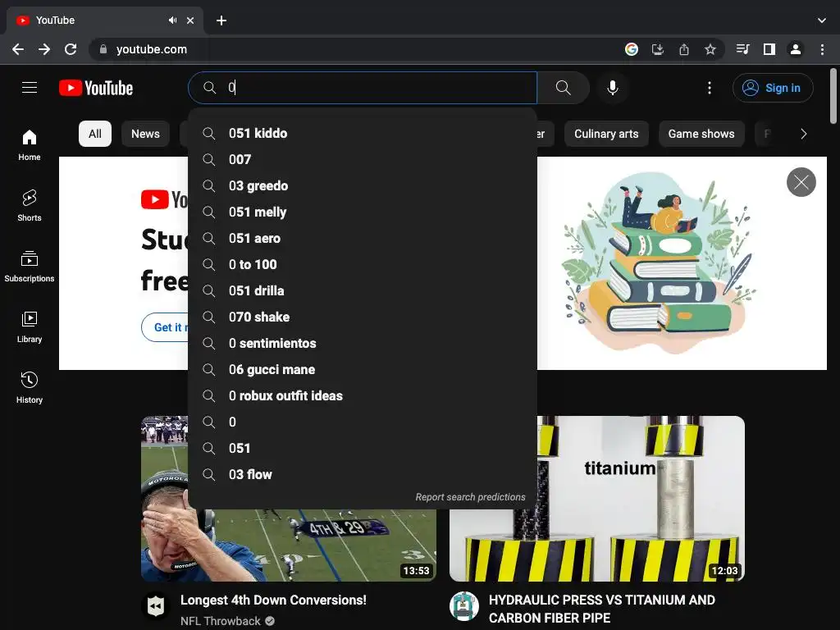Open the Chrome profile icon
The image size is (840, 630).
pos(796,49)
